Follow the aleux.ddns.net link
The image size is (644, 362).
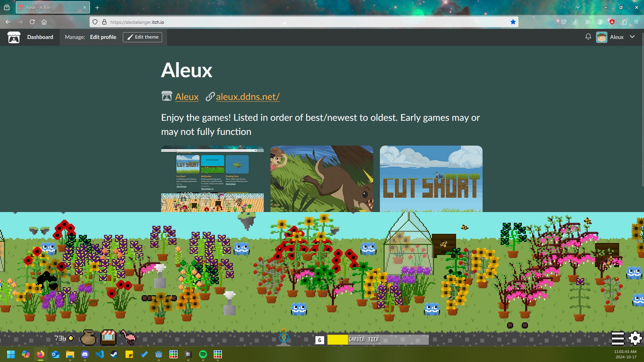[247, 97]
